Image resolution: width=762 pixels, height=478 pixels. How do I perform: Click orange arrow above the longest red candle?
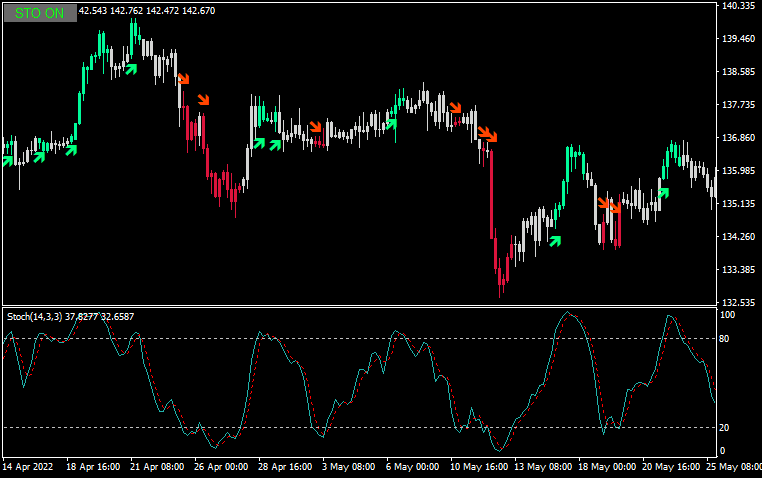[x=489, y=134]
